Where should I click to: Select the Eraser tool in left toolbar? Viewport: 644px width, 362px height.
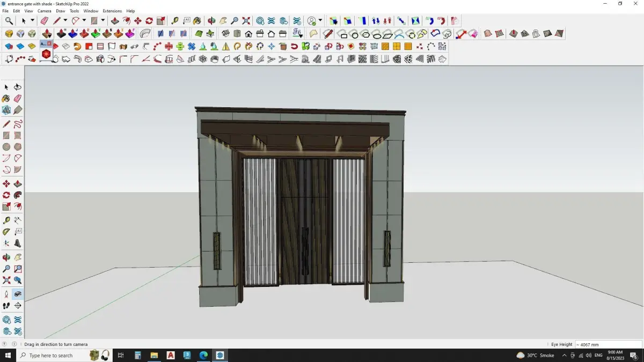(x=18, y=99)
